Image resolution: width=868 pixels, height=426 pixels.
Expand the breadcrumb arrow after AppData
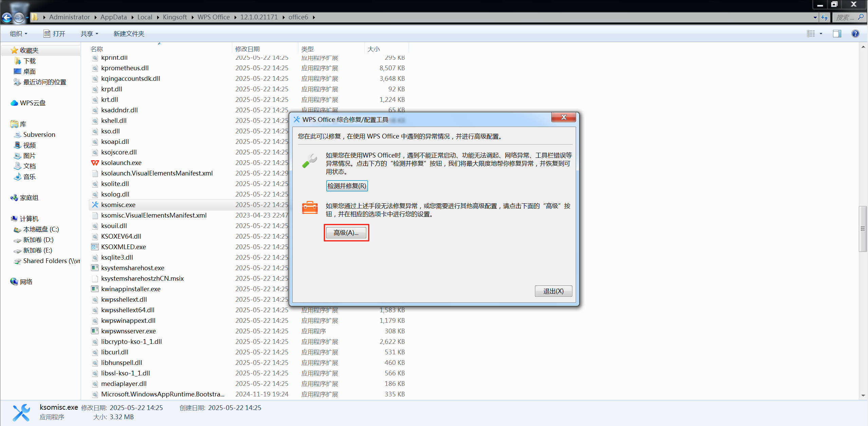(x=132, y=17)
